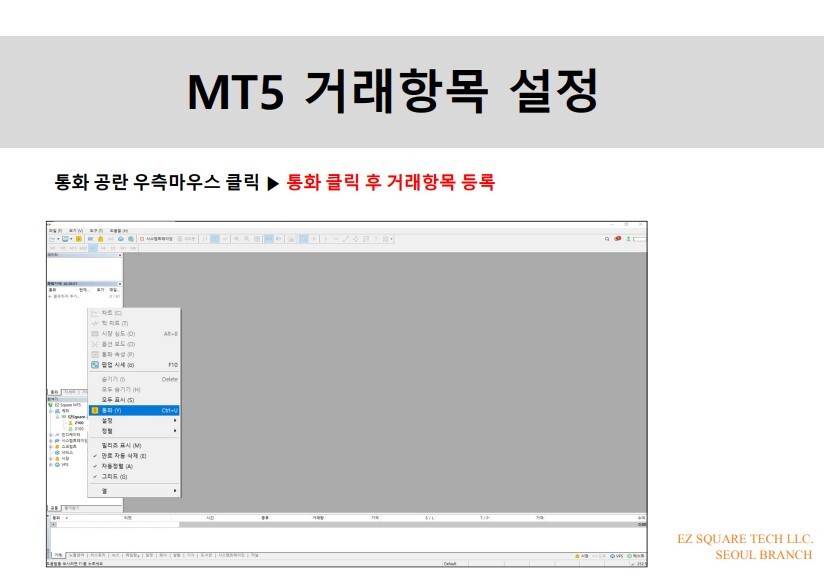Click 테스트 button in toolbox bar
This screenshot has width=824, height=581.
tap(636, 556)
